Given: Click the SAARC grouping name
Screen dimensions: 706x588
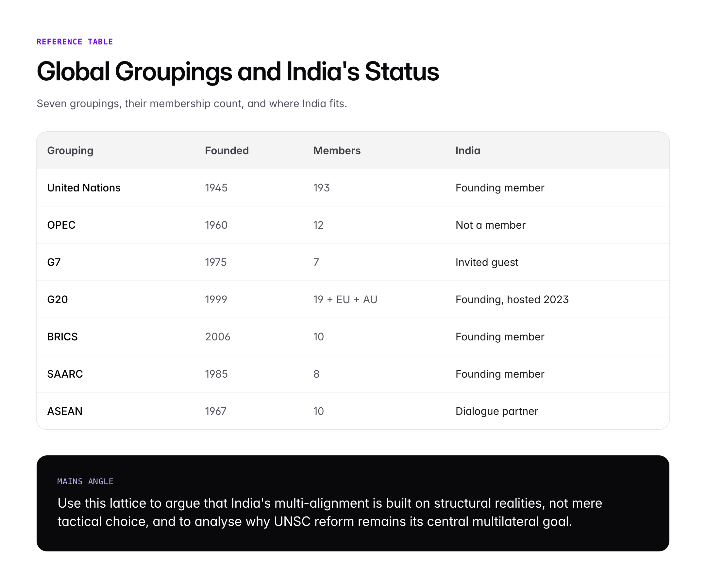Looking at the screenshot, I should [x=64, y=374].
